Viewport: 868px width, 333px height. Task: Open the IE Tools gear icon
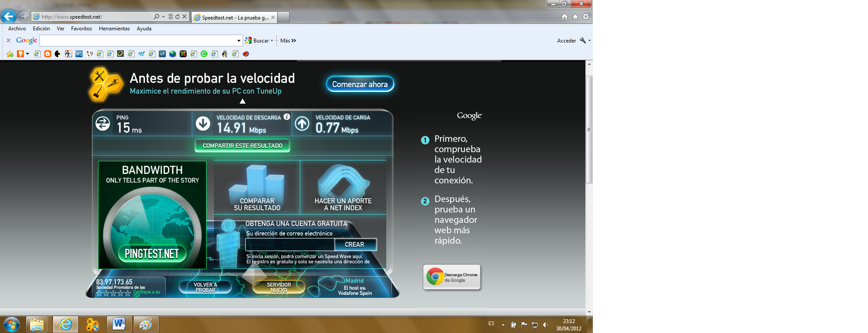(586, 16)
